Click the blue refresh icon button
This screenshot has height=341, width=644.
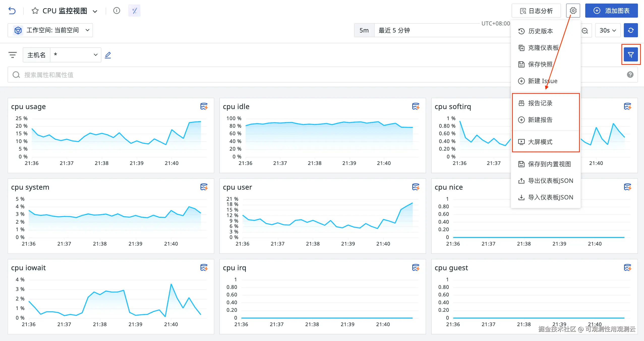click(631, 30)
